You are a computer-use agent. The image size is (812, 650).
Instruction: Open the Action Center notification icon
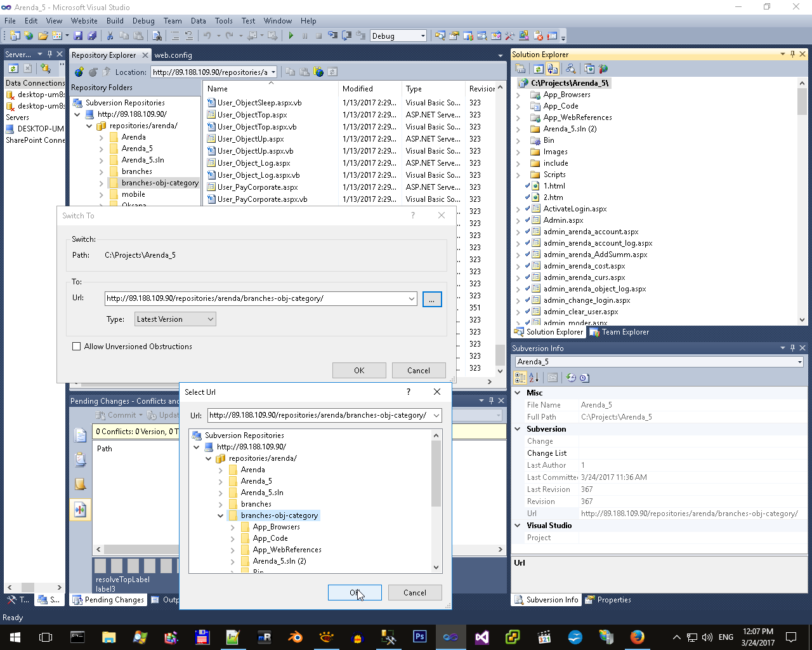pos(790,637)
